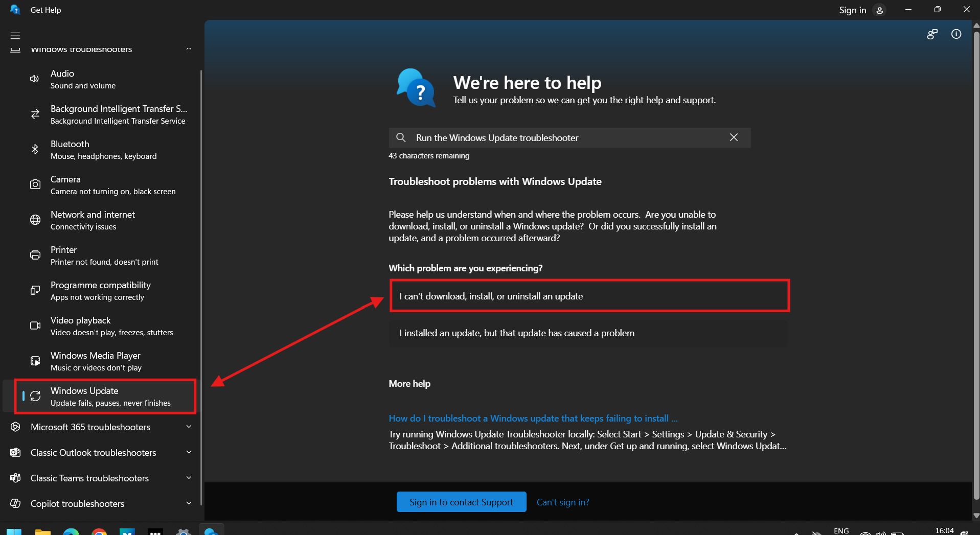The width and height of the screenshot is (980, 535).
Task: Click Sign in to contact Support
Action: tap(461, 502)
